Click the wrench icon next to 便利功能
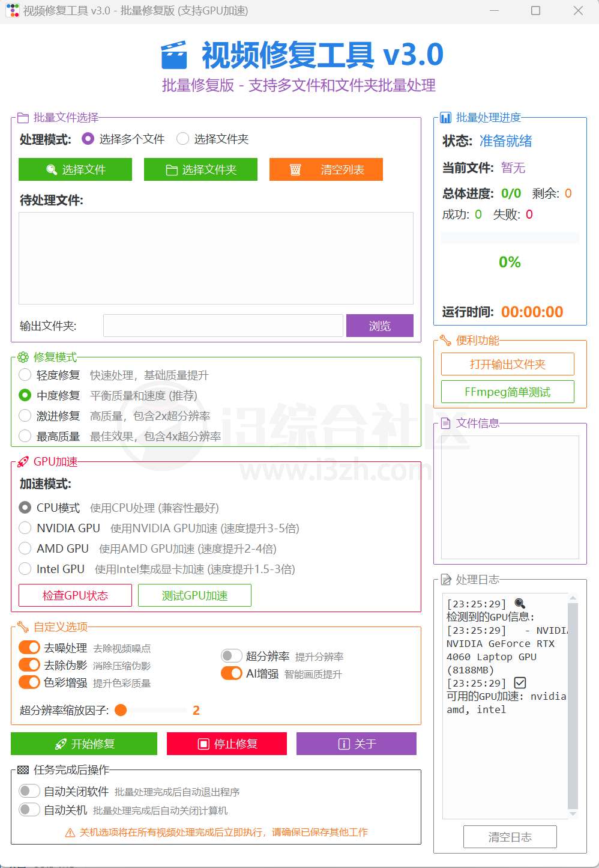 pyautogui.click(x=446, y=341)
